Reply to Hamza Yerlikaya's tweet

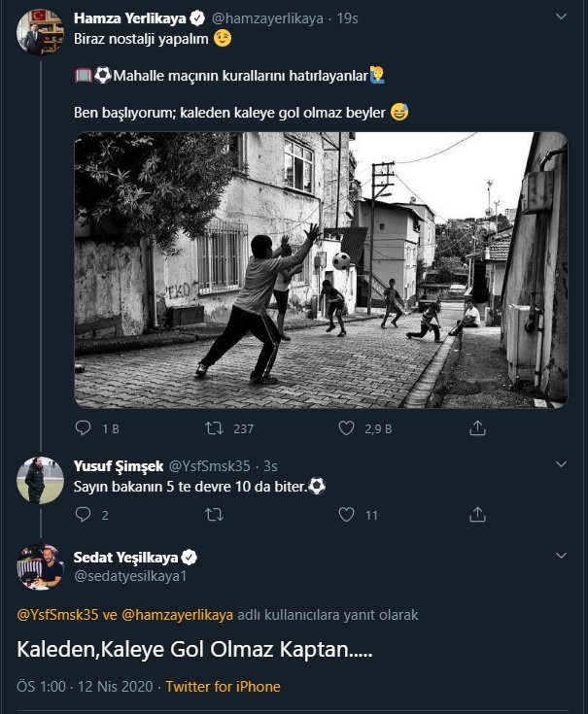point(84,427)
